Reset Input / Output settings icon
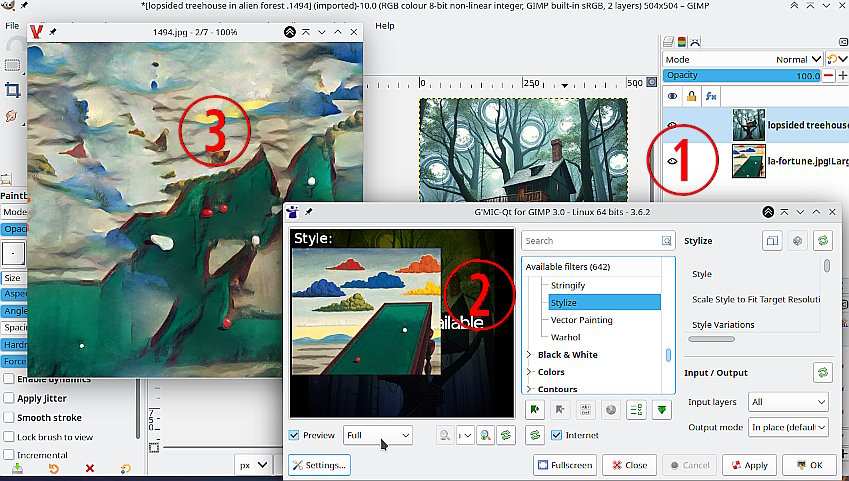849x481 pixels. pos(822,373)
